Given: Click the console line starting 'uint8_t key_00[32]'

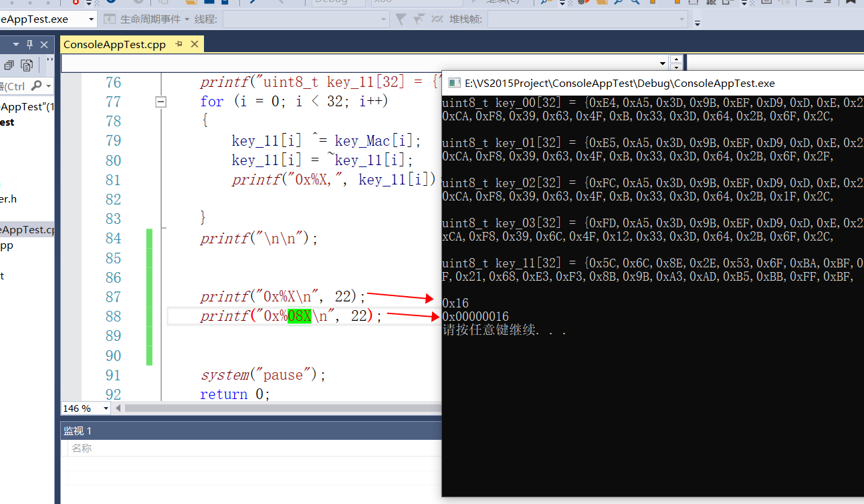Looking at the screenshot, I should pyautogui.click(x=653, y=103).
